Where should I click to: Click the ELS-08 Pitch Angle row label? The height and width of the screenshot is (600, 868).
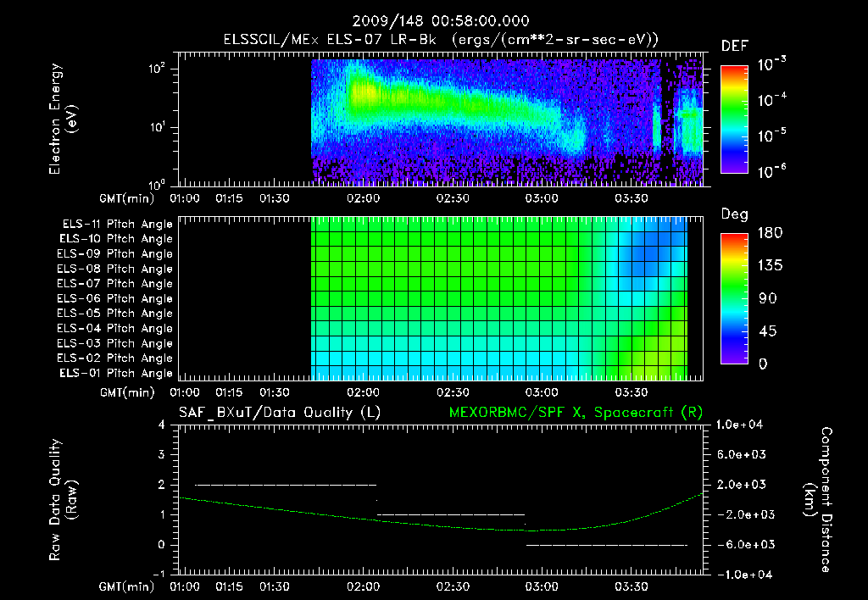click(x=115, y=269)
